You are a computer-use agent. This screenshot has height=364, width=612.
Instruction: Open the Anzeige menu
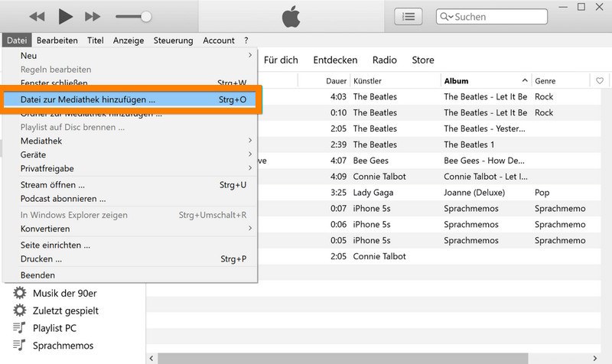(129, 41)
